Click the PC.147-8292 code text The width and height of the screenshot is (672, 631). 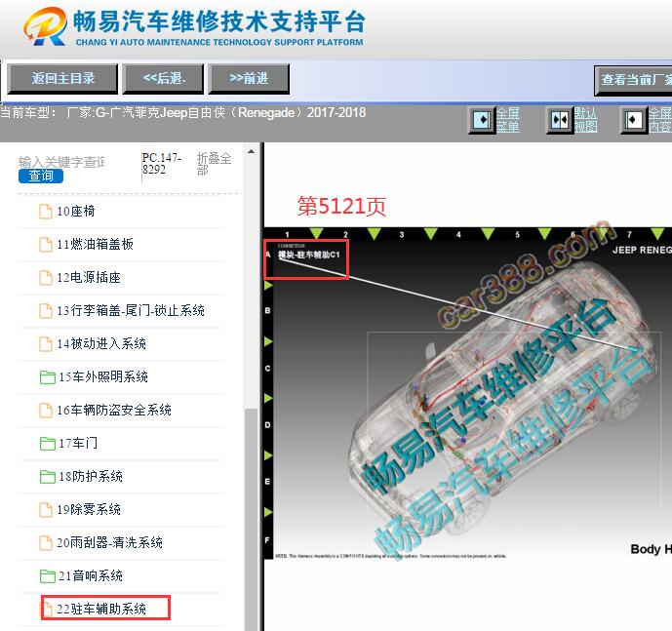pyautogui.click(x=162, y=163)
